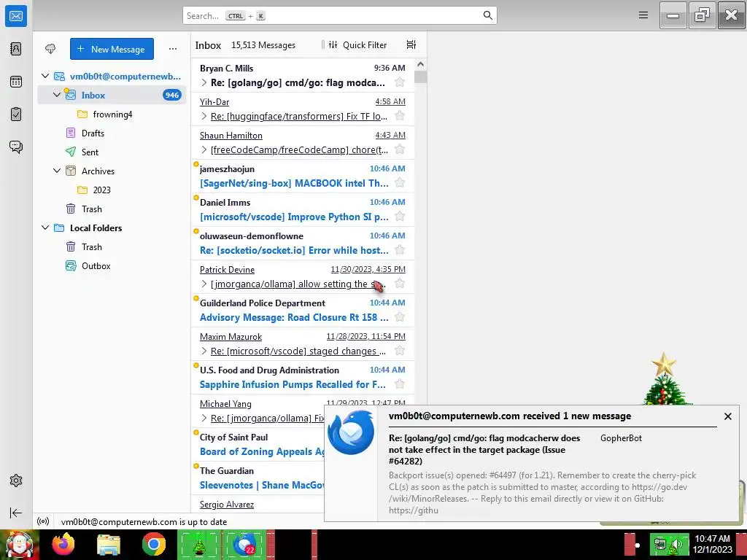This screenshot has width=747, height=560.
Task: Open the Drafts folder
Action: tap(112, 133)
